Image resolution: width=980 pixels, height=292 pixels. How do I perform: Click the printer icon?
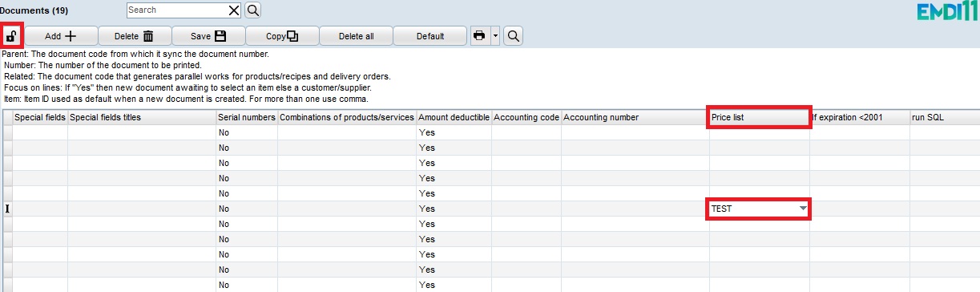(480, 36)
